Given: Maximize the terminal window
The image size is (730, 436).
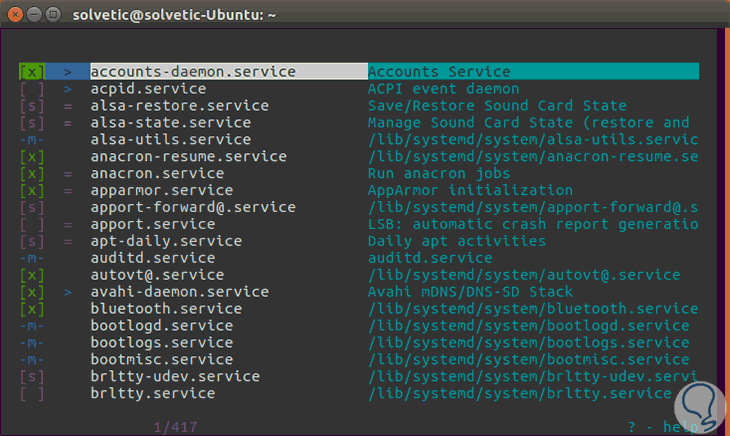Looking at the screenshot, I should 53,13.
